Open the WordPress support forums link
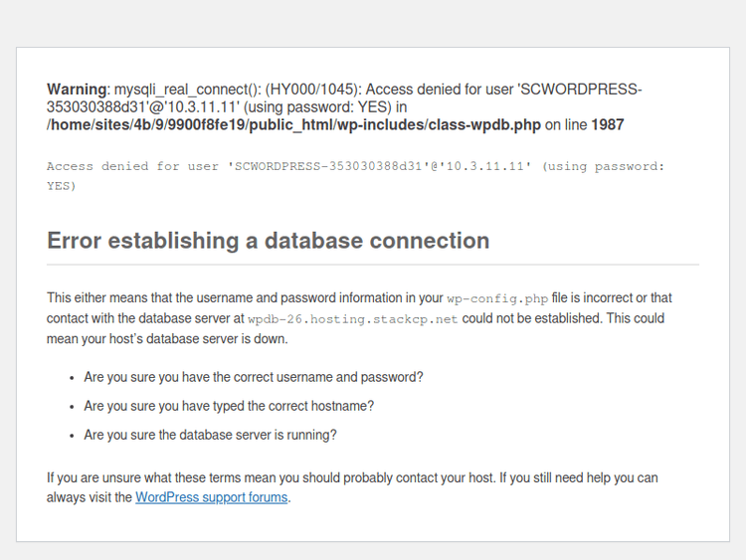This screenshot has width=746, height=560. tap(211, 497)
